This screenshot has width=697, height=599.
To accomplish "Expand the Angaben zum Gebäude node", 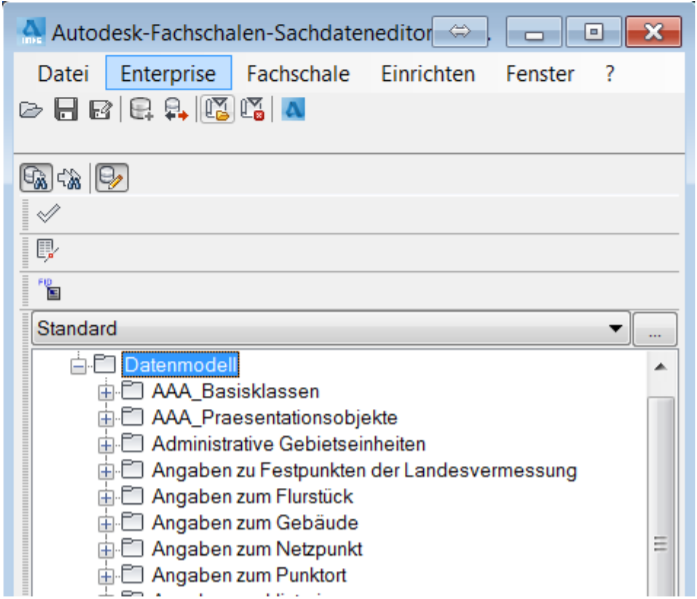I will click(106, 523).
